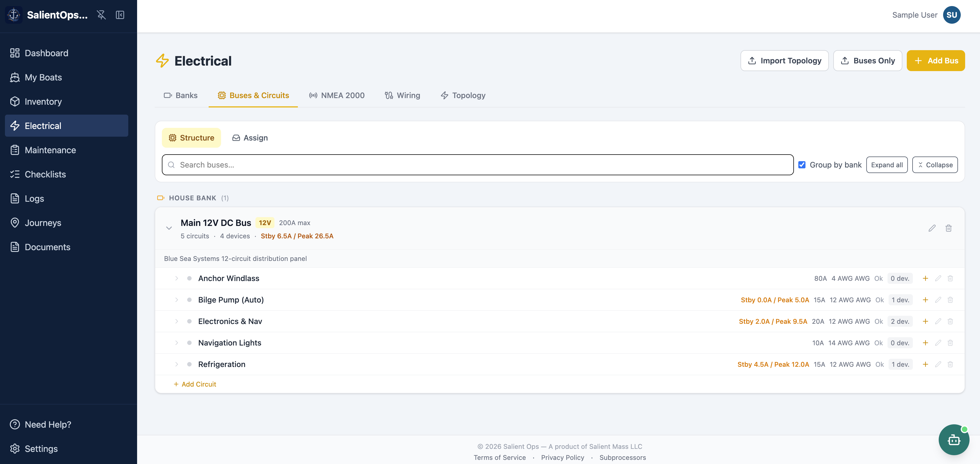
Task: Open Inventory in sidebar
Action: 67,102
